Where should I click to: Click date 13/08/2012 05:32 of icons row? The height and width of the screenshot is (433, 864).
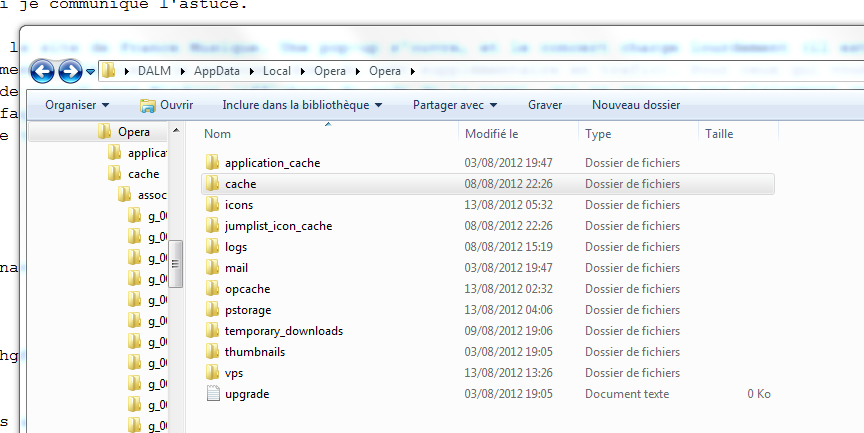[508, 205]
